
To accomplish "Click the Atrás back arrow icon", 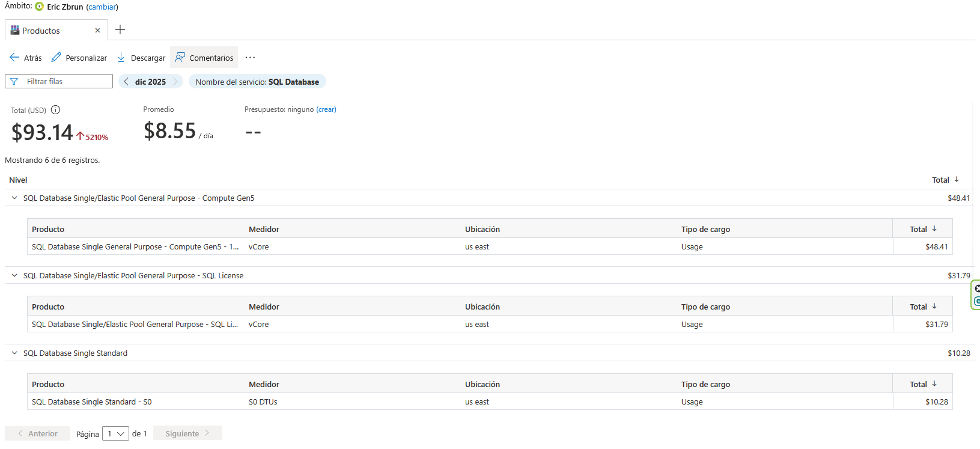I will [x=14, y=58].
